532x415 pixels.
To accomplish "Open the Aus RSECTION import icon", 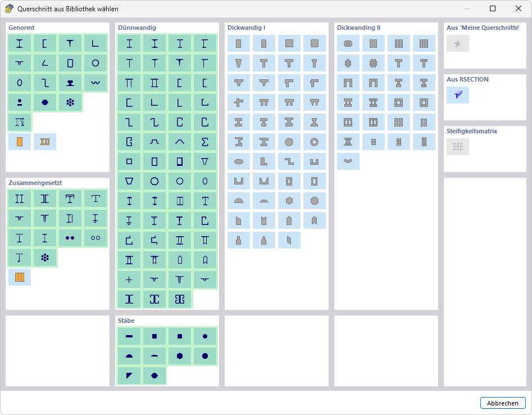I will (x=458, y=95).
